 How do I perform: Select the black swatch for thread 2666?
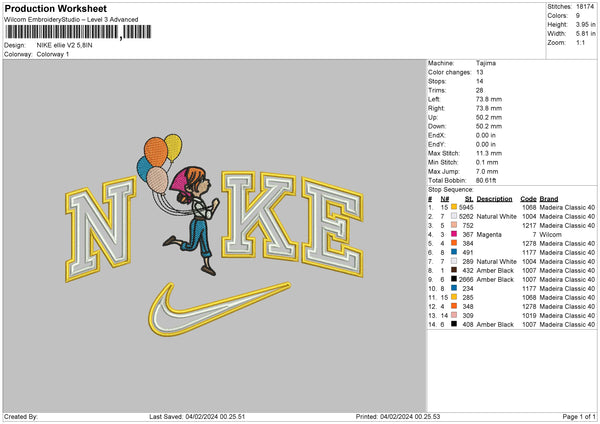pos(453,279)
